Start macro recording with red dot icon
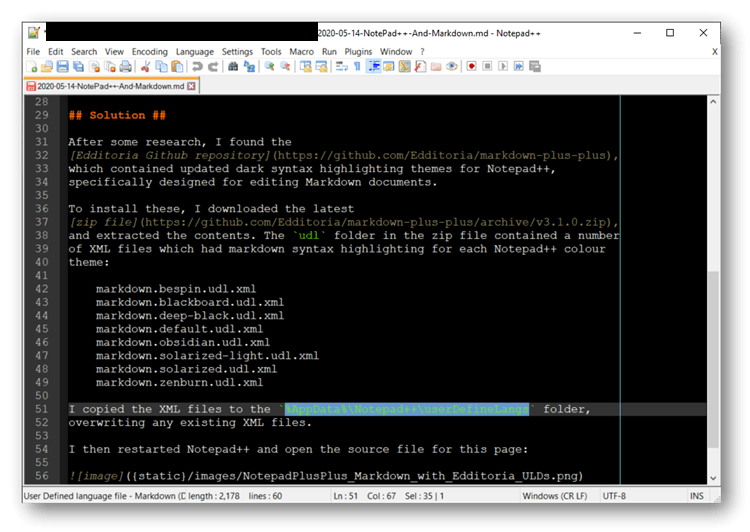Viewport: 750px width, 532px height. coord(472,66)
